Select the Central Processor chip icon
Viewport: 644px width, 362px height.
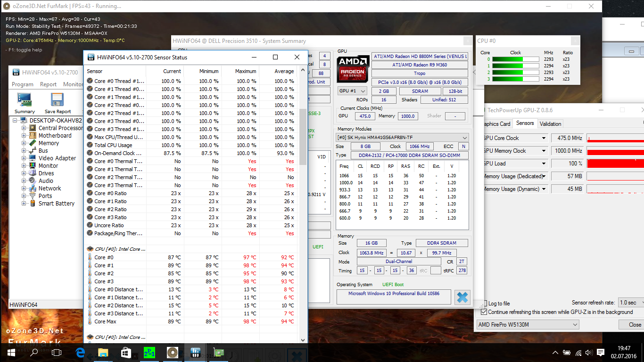tap(33, 128)
